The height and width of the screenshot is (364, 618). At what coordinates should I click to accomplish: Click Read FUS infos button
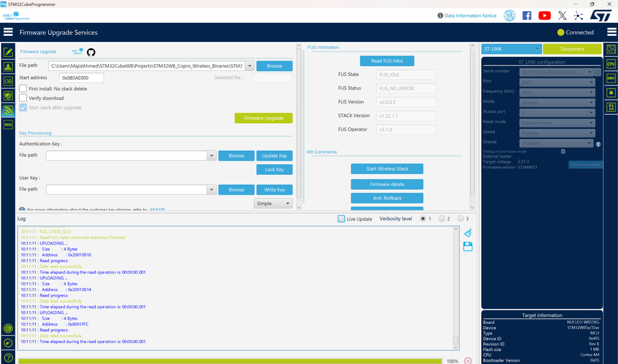[387, 61]
